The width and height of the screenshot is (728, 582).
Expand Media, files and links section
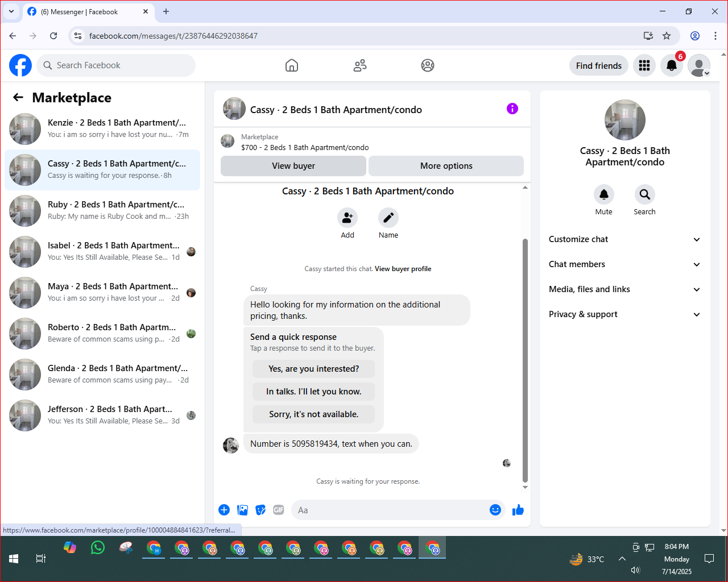coord(625,289)
